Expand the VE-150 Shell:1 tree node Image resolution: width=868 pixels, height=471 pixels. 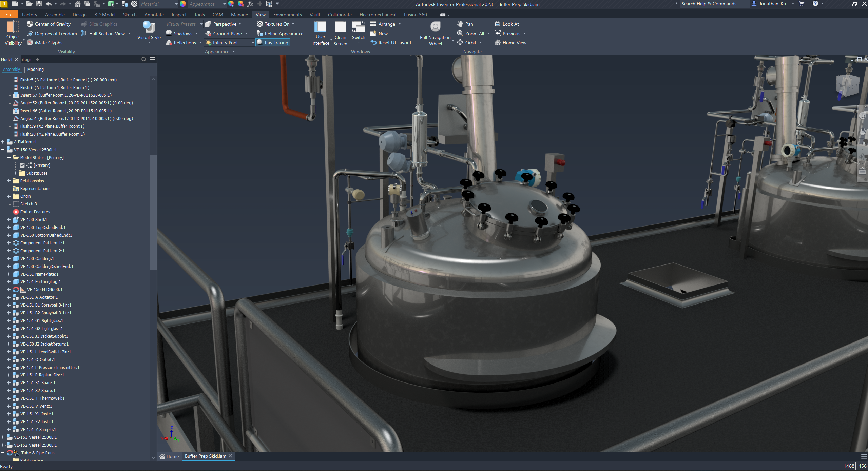[9, 220]
